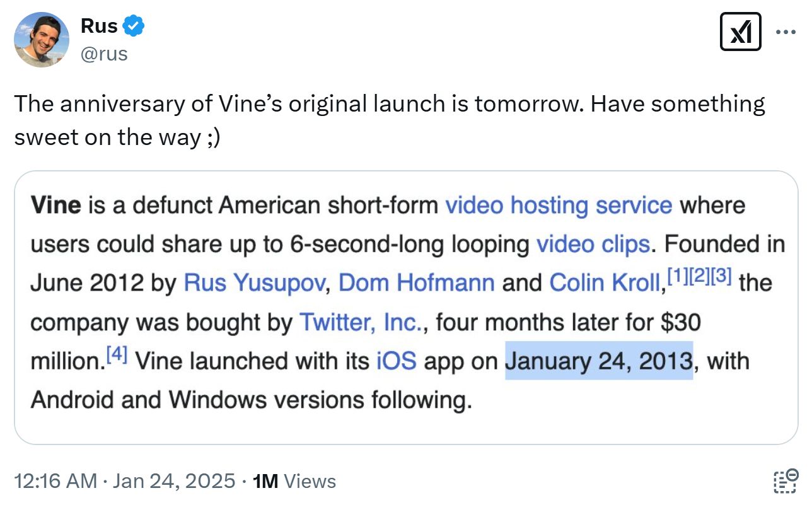Click the Twitter, Inc. link
The image size is (812, 510).
(x=361, y=323)
